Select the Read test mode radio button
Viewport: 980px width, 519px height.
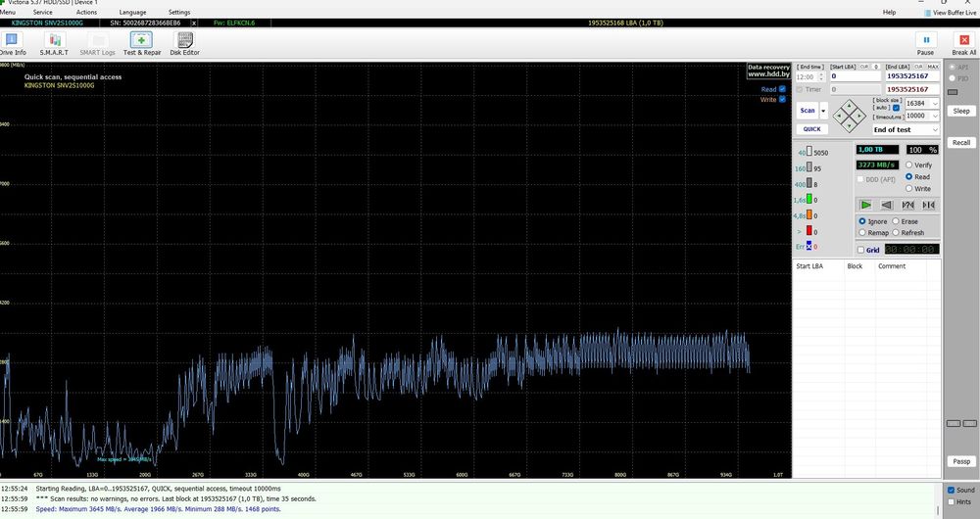point(908,176)
